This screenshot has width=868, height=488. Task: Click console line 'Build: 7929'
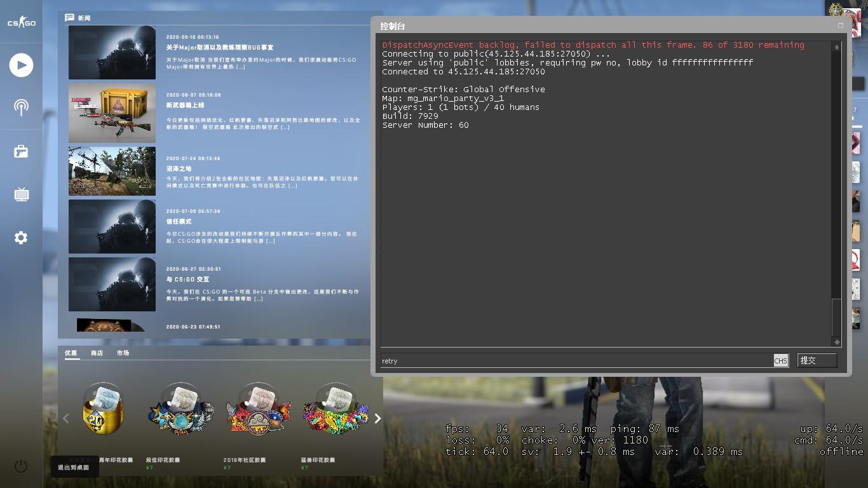(410, 116)
